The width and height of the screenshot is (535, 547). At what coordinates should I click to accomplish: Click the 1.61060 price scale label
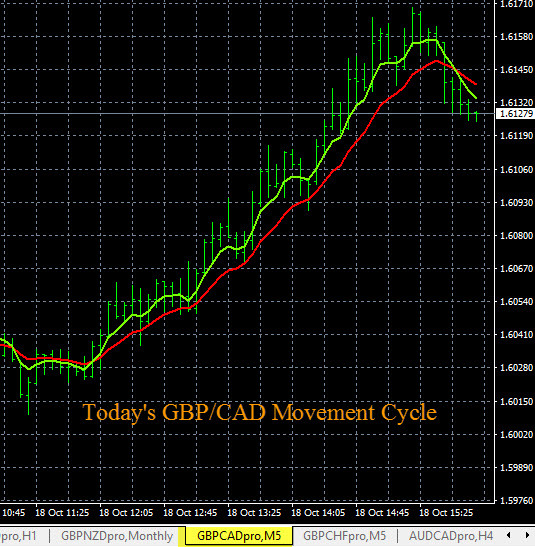tap(517, 170)
